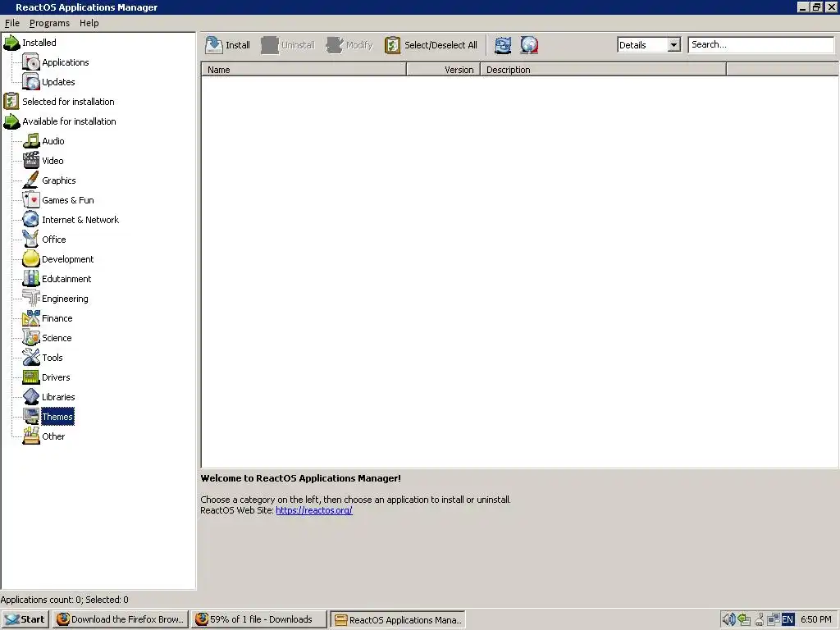This screenshot has height=630, width=840.
Task: Click the Science flask icon
Action: tap(31, 338)
